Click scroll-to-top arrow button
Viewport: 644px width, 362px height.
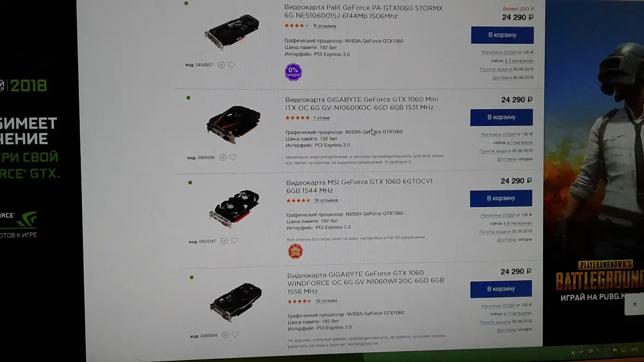[635, 305]
